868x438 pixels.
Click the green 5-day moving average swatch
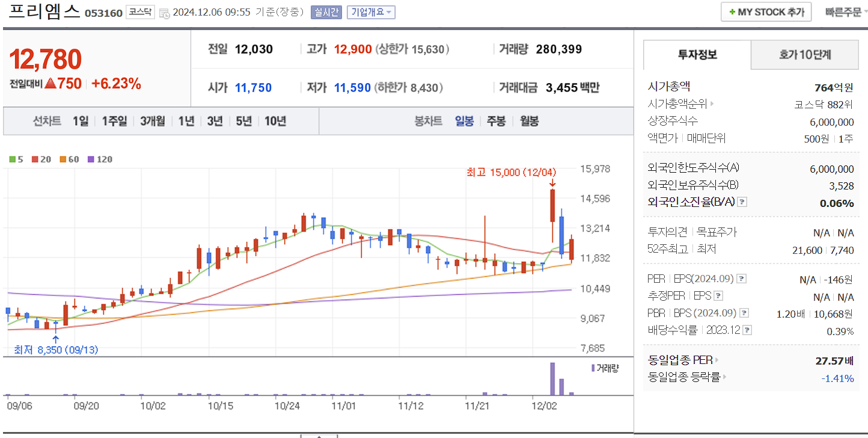13,159
